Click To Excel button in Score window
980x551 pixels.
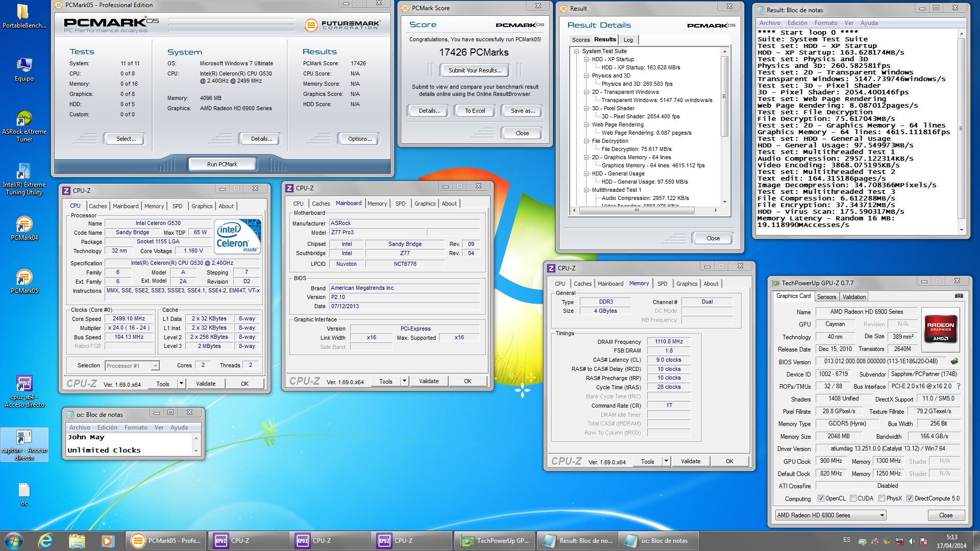(475, 111)
